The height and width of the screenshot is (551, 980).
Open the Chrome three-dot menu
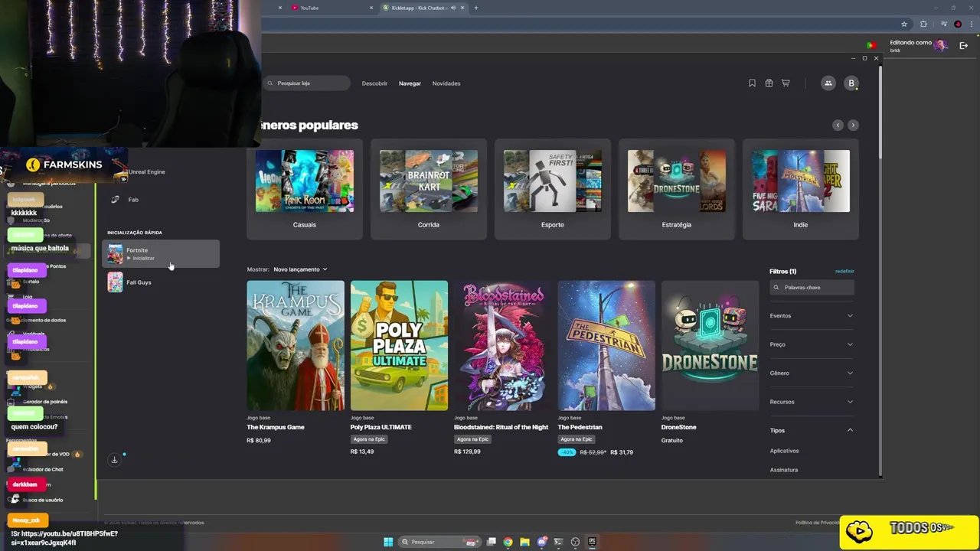pyautogui.click(x=971, y=24)
